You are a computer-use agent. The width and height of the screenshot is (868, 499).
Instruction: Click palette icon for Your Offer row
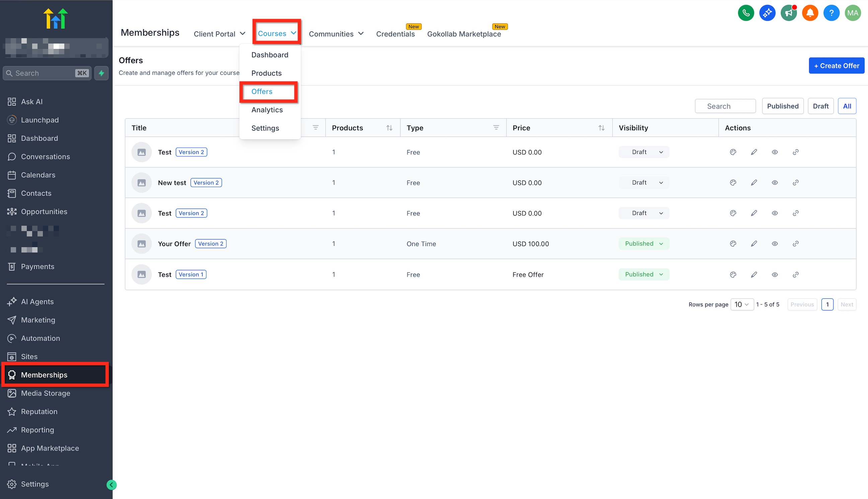tap(733, 244)
